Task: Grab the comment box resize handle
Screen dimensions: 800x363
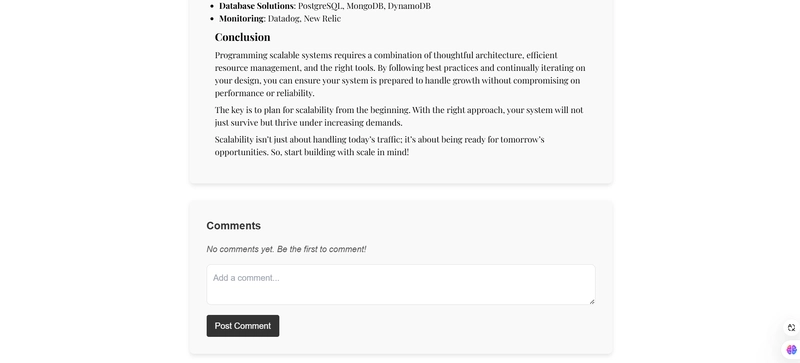Action: pyautogui.click(x=592, y=301)
